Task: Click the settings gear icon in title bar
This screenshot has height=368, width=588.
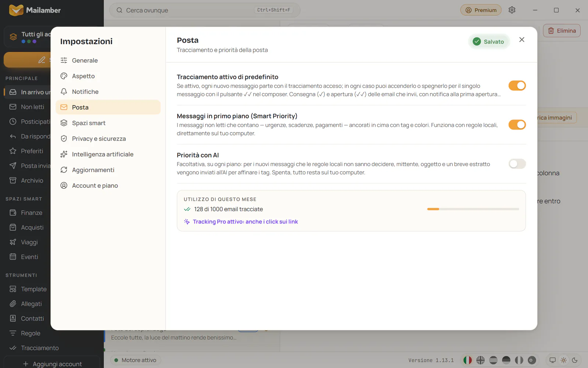Action: [x=512, y=10]
